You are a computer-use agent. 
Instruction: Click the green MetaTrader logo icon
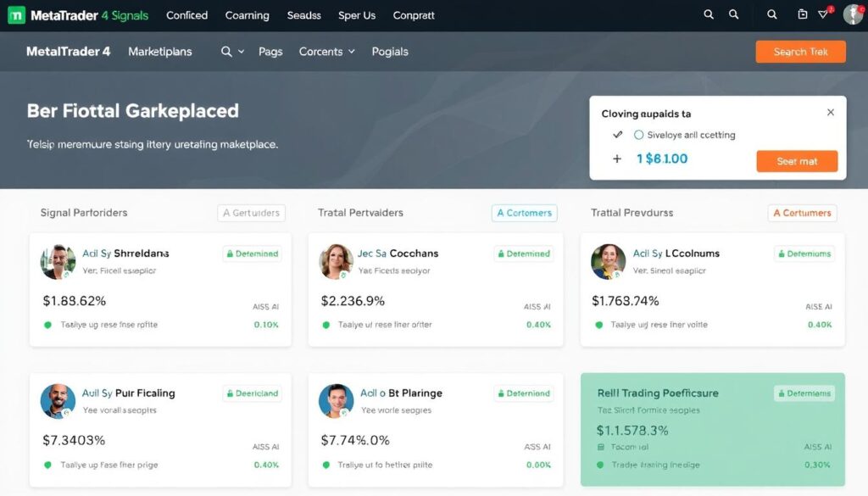click(16, 15)
